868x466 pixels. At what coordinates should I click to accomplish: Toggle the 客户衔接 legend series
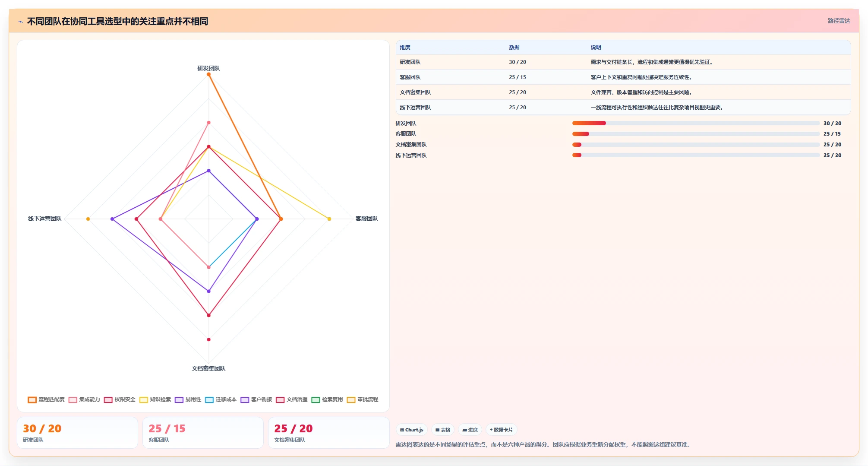(x=256, y=399)
